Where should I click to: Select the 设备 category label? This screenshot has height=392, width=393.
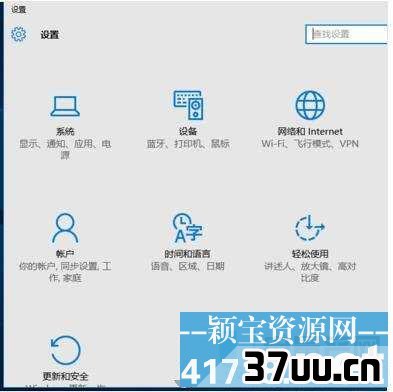point(188,132)
